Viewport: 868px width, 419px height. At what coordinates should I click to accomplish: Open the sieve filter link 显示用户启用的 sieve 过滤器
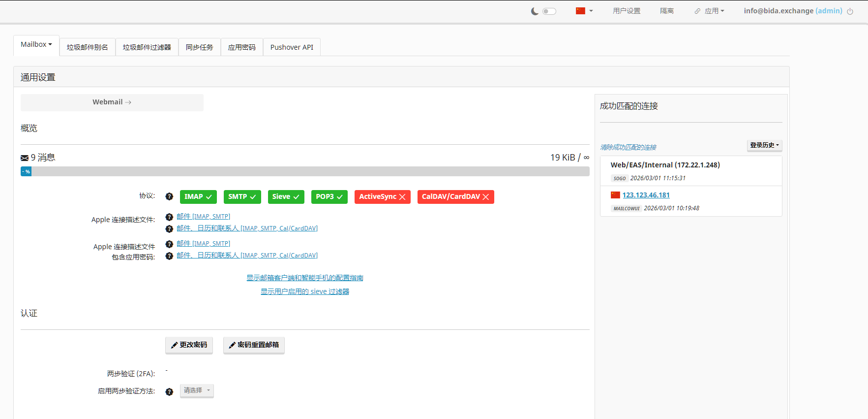point(305,291)
